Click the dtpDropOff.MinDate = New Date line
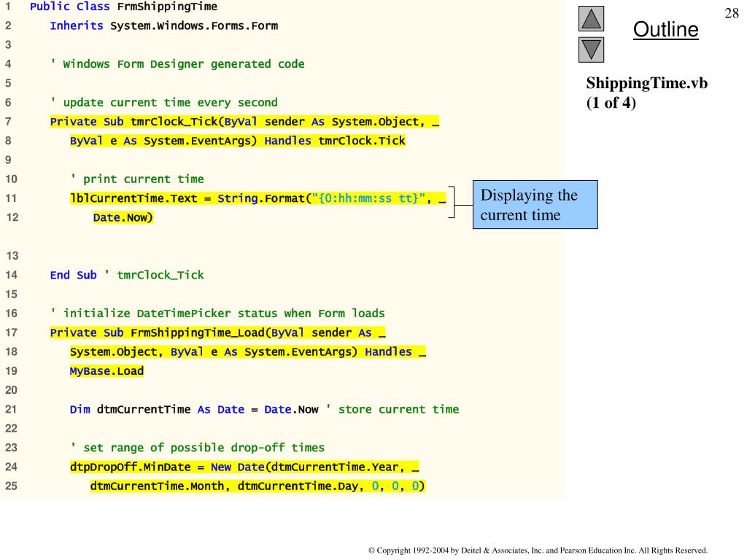The height and width of the screenshot is (560, 747). (244, 467)
